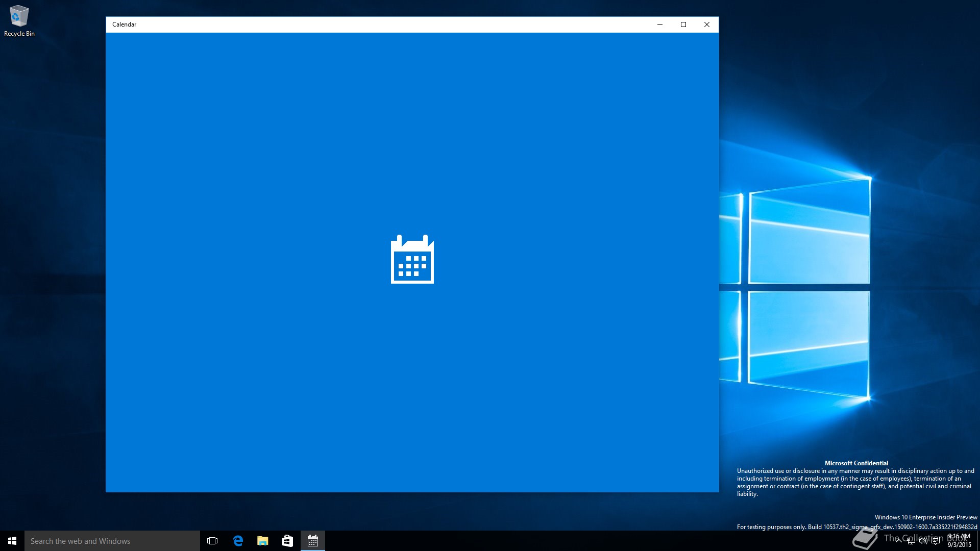Click the Calendar title bar text
Viewport: 980px width, 551px height.
(x=124, y=24)
